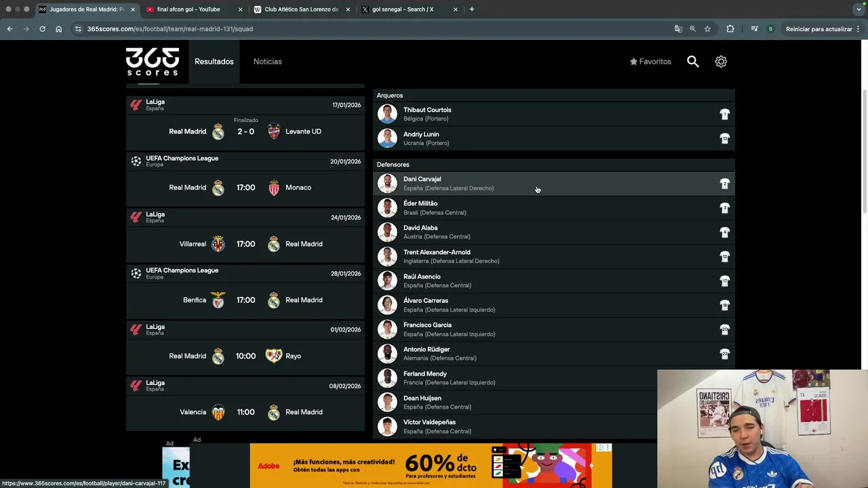Close the Jugadores de Real Madrid tab
Screen dimensions: 868x488
point(132,9)
